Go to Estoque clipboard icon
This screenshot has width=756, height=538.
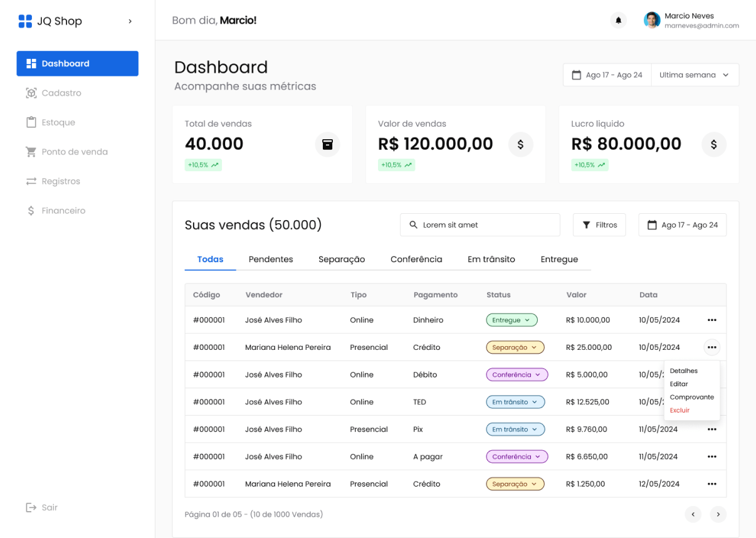pyautogui.click(x=31, y=122)
